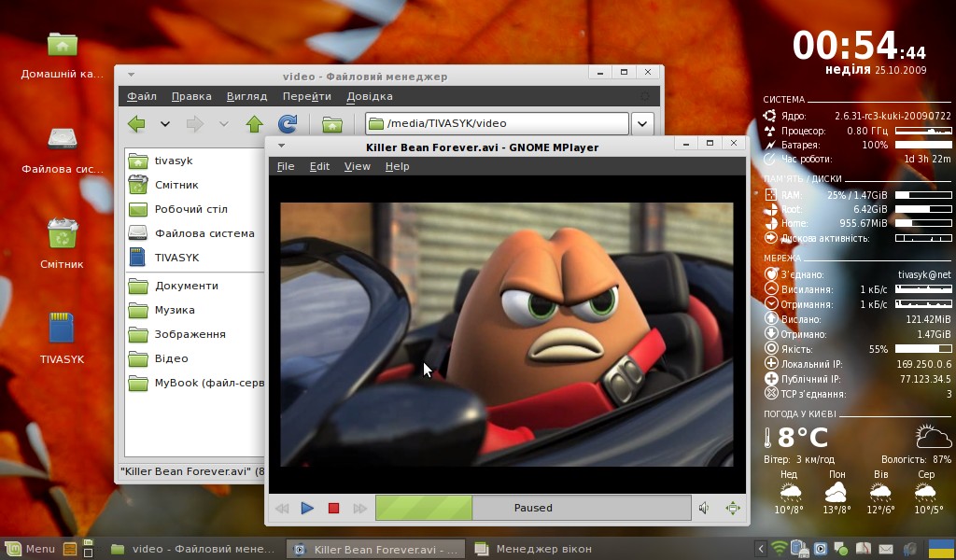Click the paused Killer Bean video frame
This screenshot has height=560, width=956.
coord(507,334)
